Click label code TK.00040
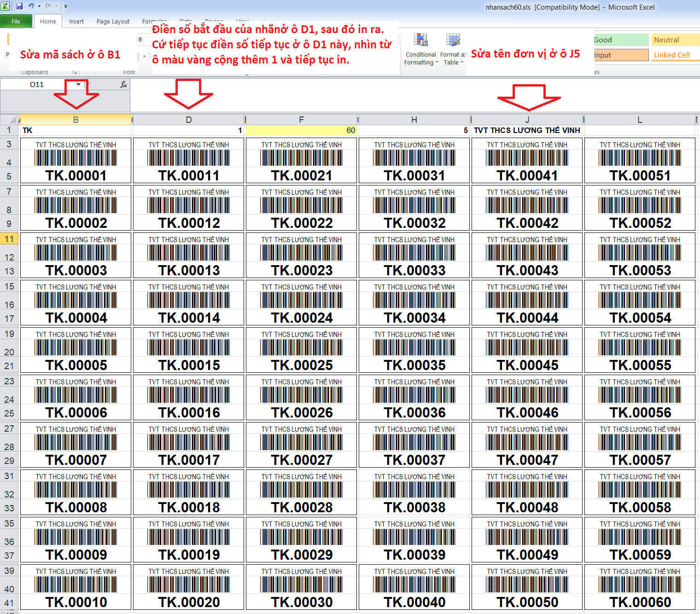Viewport: 700px width, 614px height. click(414, 602)
